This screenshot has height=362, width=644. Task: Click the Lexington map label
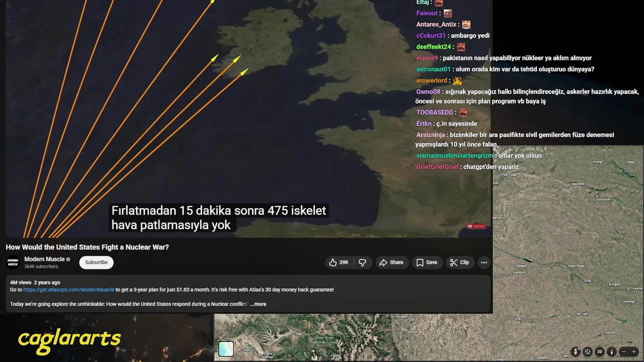(x=614, y=284)
